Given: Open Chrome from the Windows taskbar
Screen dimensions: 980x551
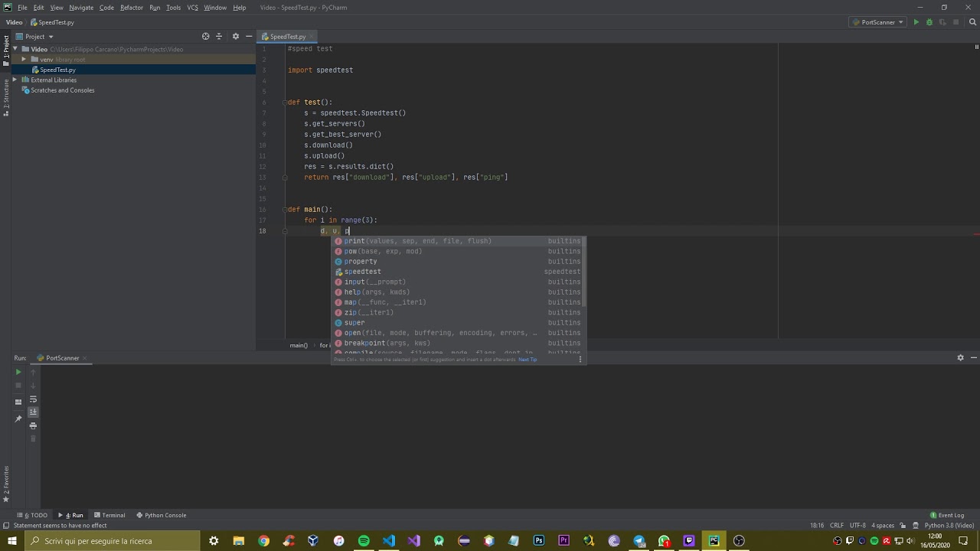Looking at the screenshot, I should [x=263, y=541].
